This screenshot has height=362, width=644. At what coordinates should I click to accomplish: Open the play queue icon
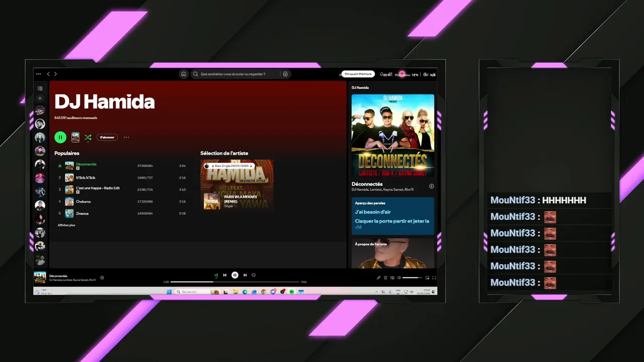(x=385, y=278)
